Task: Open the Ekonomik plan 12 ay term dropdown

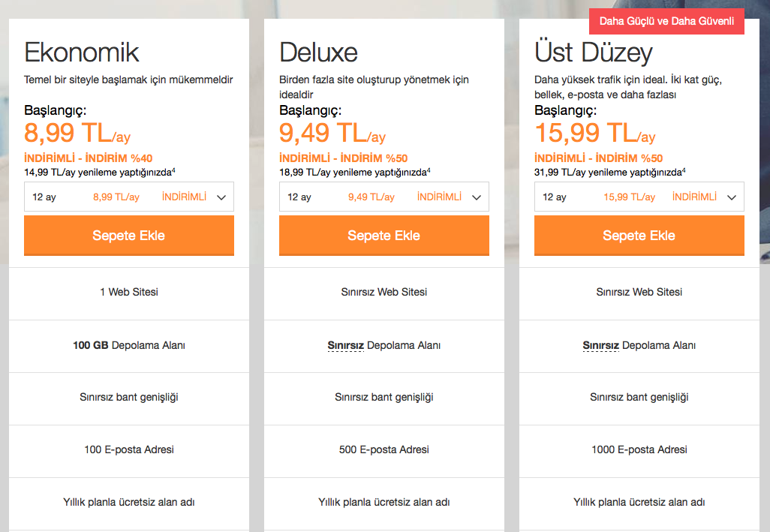Action: (x=128, y=197)
